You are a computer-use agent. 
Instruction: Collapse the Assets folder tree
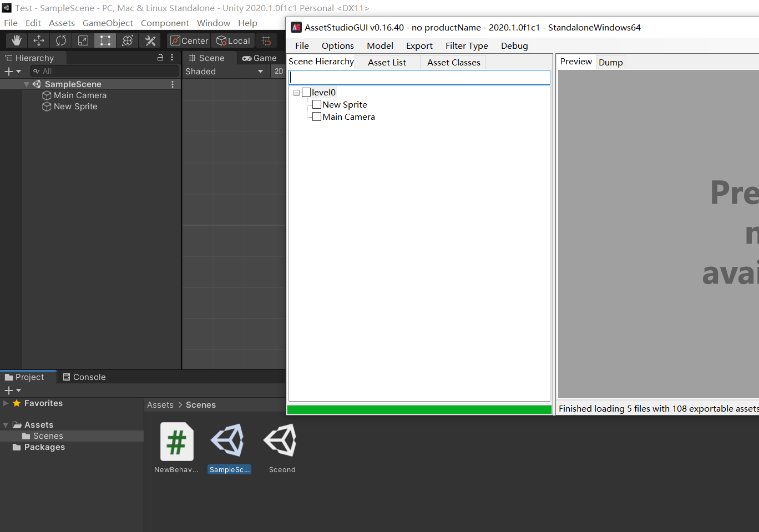click(x=6, y=425)
